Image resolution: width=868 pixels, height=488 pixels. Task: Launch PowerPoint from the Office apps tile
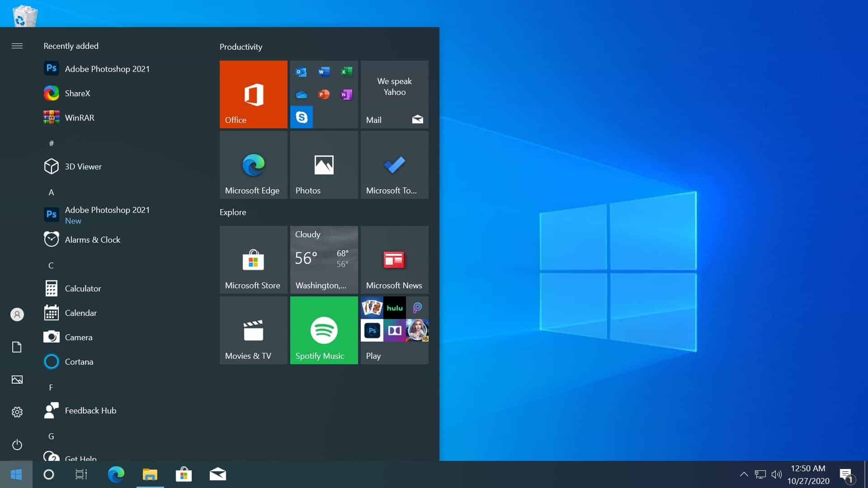pyautogui.click(x=324, y=94)
